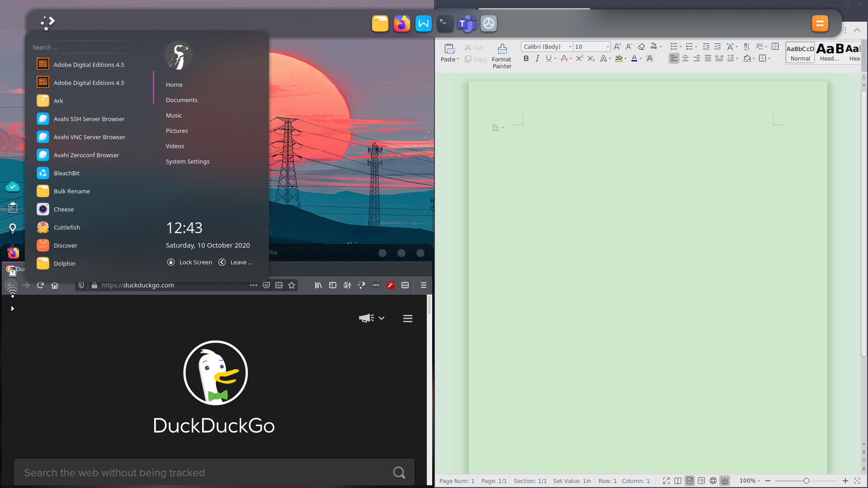
Task: Open Home in the launcher menu
Action: point(174,84)
